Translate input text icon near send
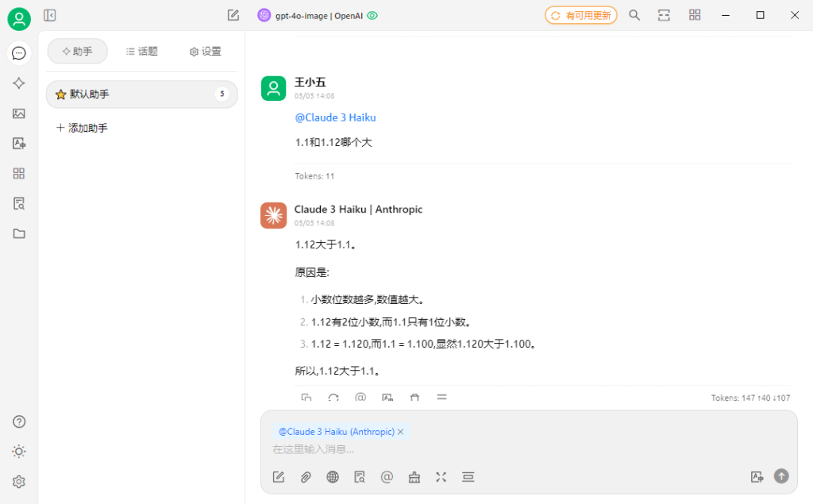Image resolution: width=813 pixels, height=504 pixels. point(757,476)
